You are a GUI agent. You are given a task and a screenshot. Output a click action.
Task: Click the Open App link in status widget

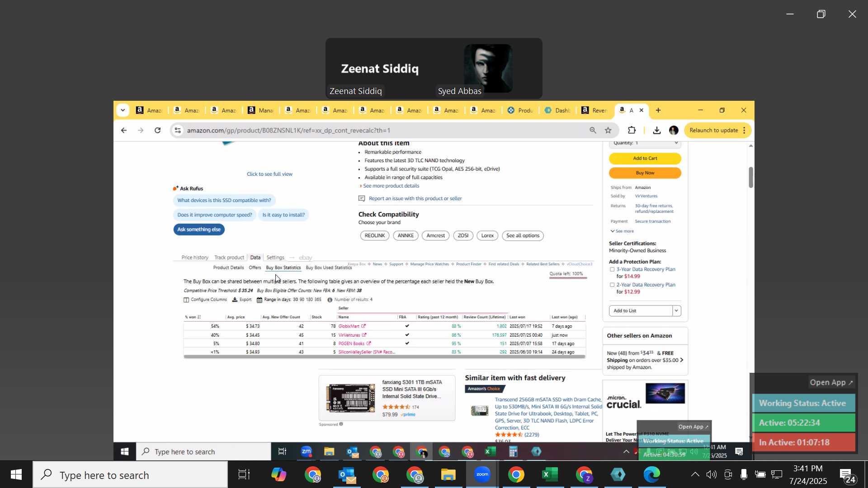click(x=831, y=383)
